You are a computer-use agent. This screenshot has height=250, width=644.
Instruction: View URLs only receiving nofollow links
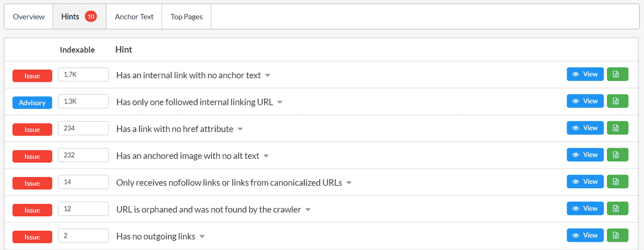point(585,182)
